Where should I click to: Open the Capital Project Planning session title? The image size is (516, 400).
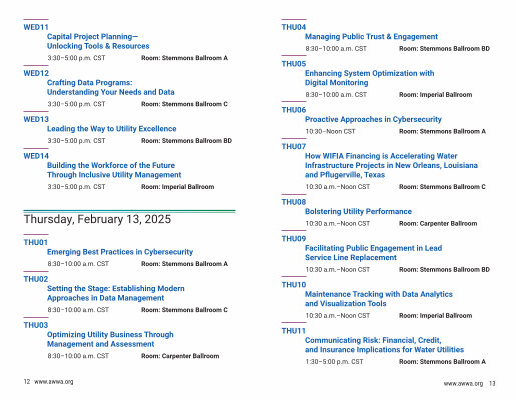coord(98,41)
